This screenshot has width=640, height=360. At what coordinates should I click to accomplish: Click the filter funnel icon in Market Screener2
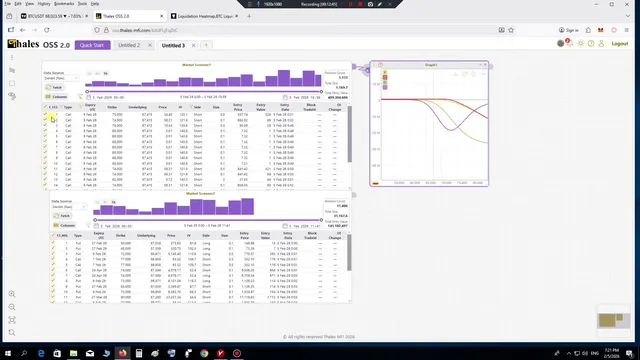88,225
